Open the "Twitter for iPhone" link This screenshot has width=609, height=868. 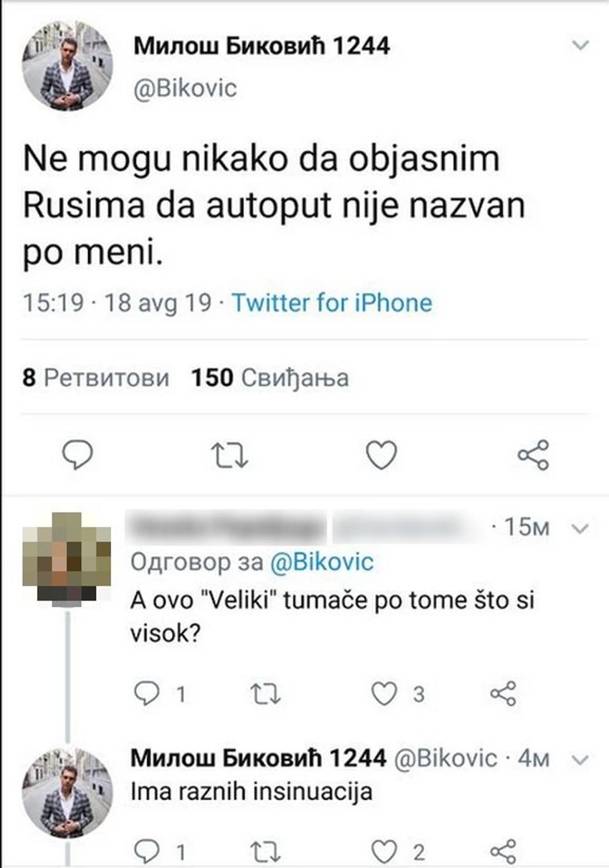click(x=332, y=302)
